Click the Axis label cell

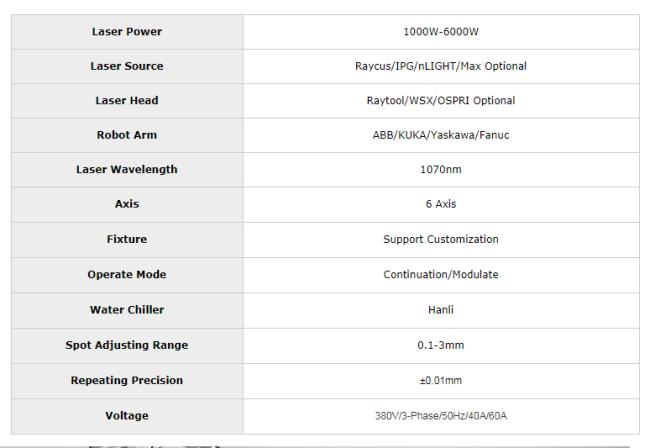coord(127,204)
